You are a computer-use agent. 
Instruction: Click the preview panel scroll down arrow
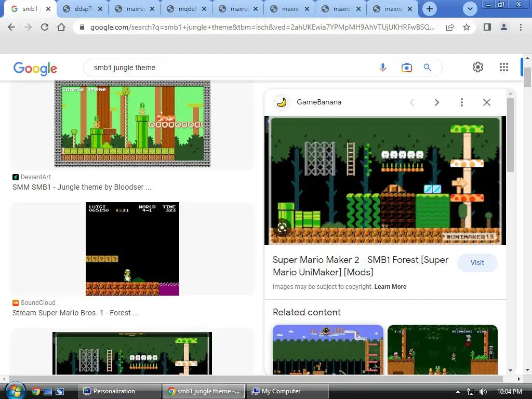pyautogui.click(x=510, y=370)
